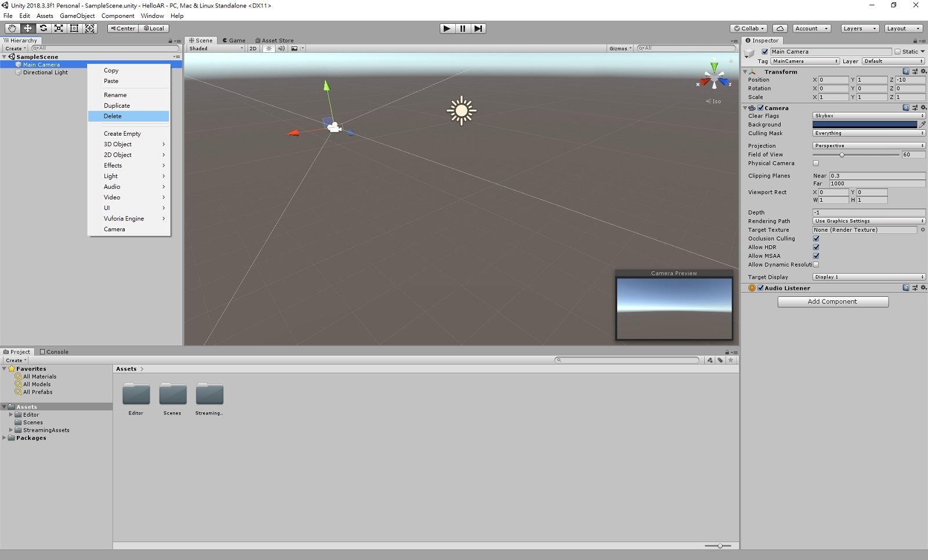The height and width of the screenshot is (560, 928).
Task: Select the combined Transform tool
Action: click(x=90, y=28)
